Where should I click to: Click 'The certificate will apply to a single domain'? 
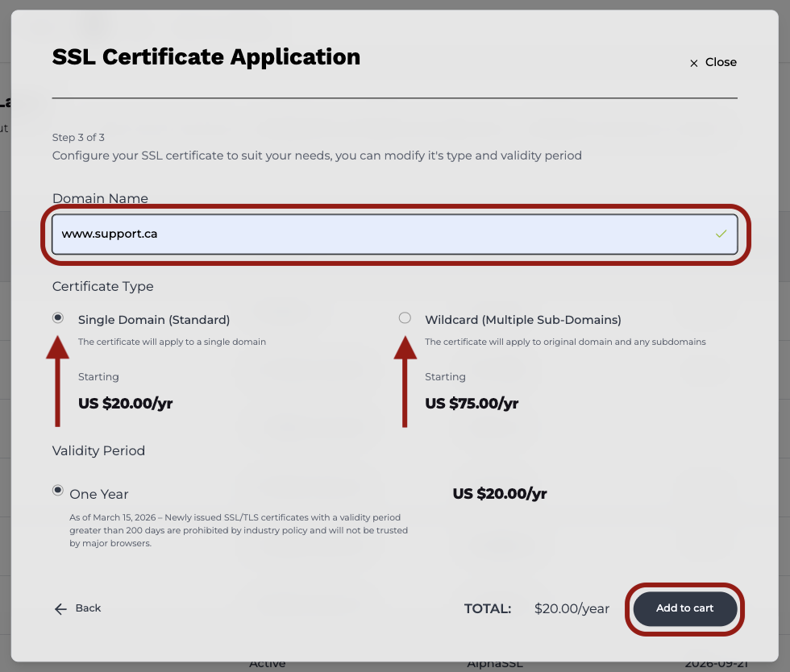pos(172,342)
